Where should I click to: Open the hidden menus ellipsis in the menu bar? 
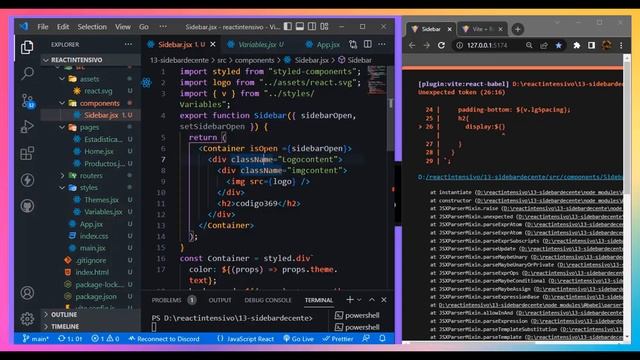pyautogui.click(x=163, y=27)
